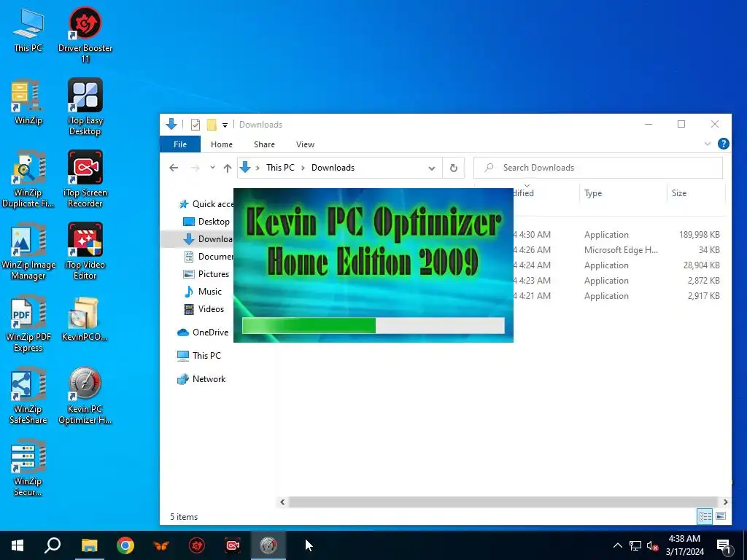Image resolution: width=747 pixels, height=560 pixels.
Task: Click Properties icon in quick access toolbar
Action: 196,124
